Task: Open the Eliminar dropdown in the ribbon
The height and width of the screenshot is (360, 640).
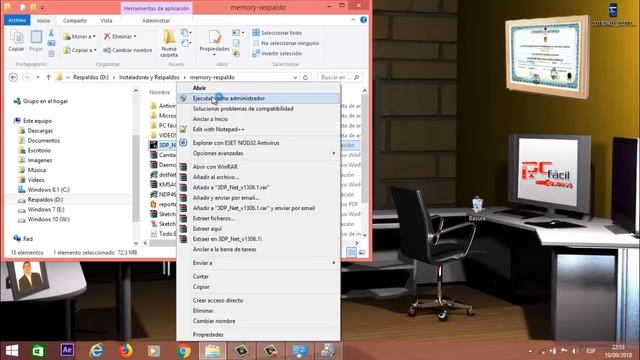Action: (x=120, y=37)
